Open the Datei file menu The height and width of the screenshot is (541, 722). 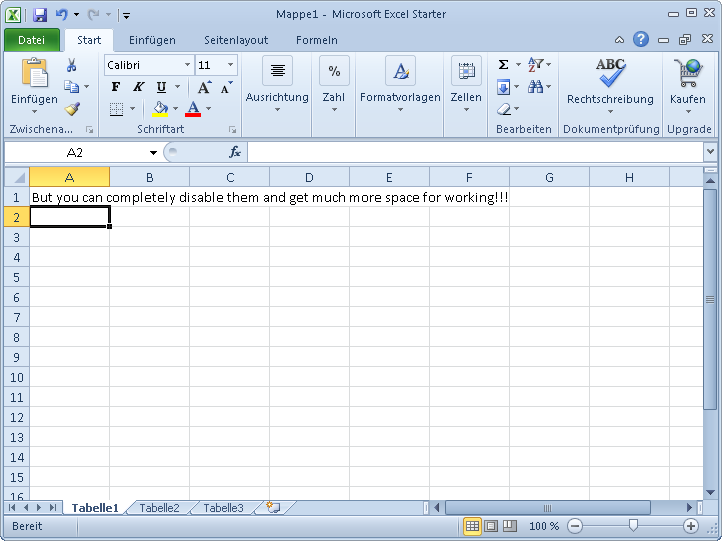pos(31,40)
